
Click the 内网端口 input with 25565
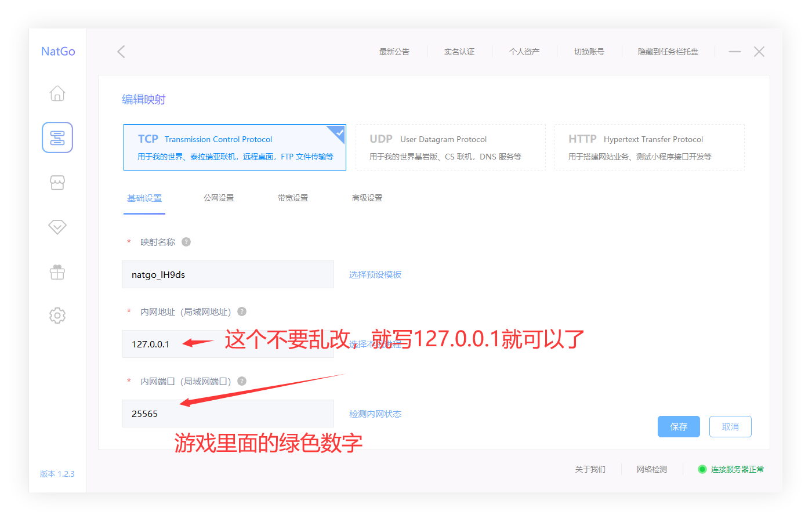point(228,414)
